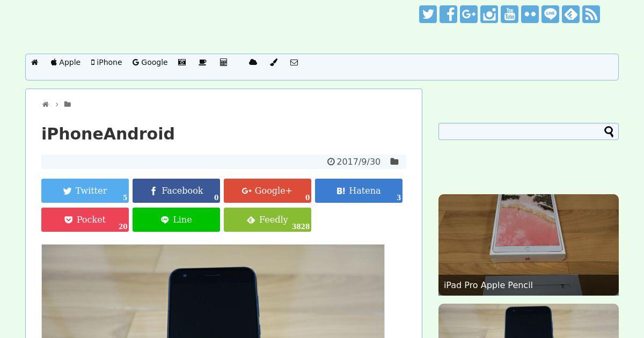Click the search magnifier button
The width and height of the screenshot is (644, 338).
[609, 131]
